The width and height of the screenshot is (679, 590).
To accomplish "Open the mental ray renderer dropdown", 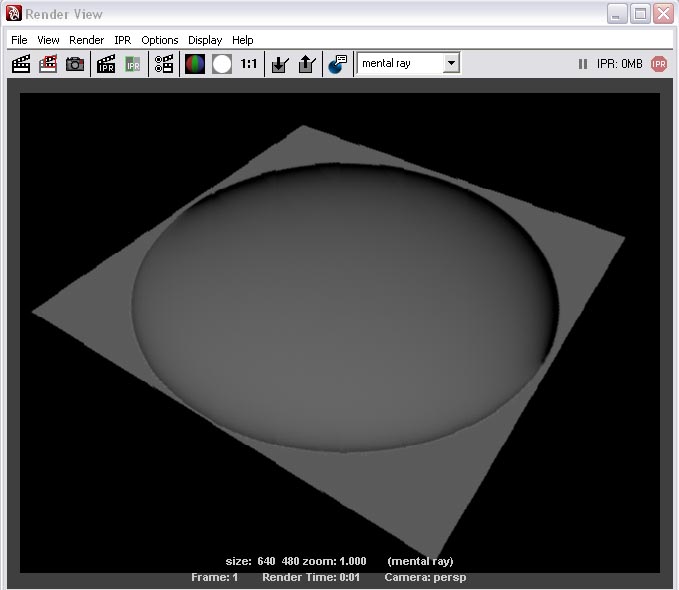I will tap(408, 63).
